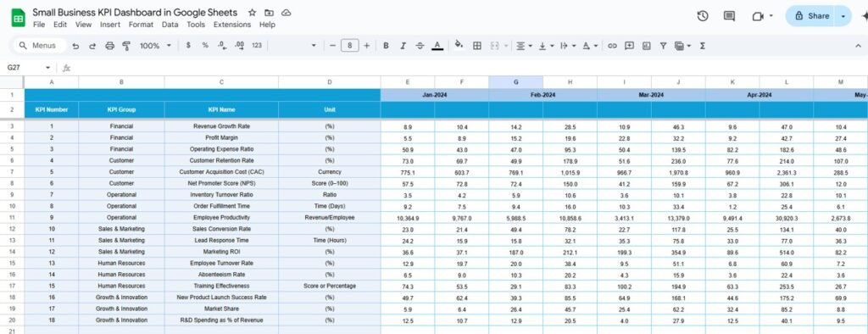868x334 pixels.
Task: Insert a link
Action: pyautogui.click(x=612, y=46)
